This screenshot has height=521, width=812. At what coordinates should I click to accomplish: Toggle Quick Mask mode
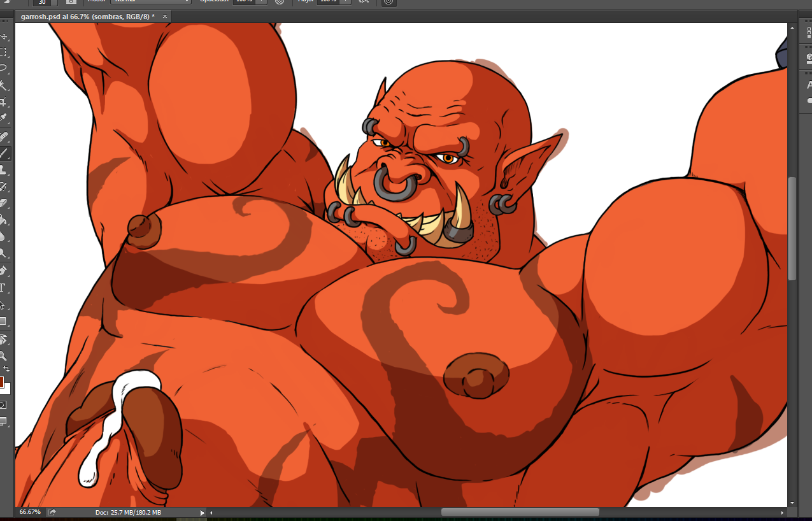point(3,405)
